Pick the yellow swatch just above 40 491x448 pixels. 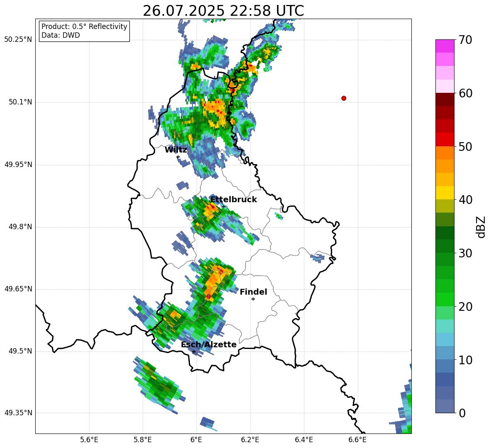(445, 193)
